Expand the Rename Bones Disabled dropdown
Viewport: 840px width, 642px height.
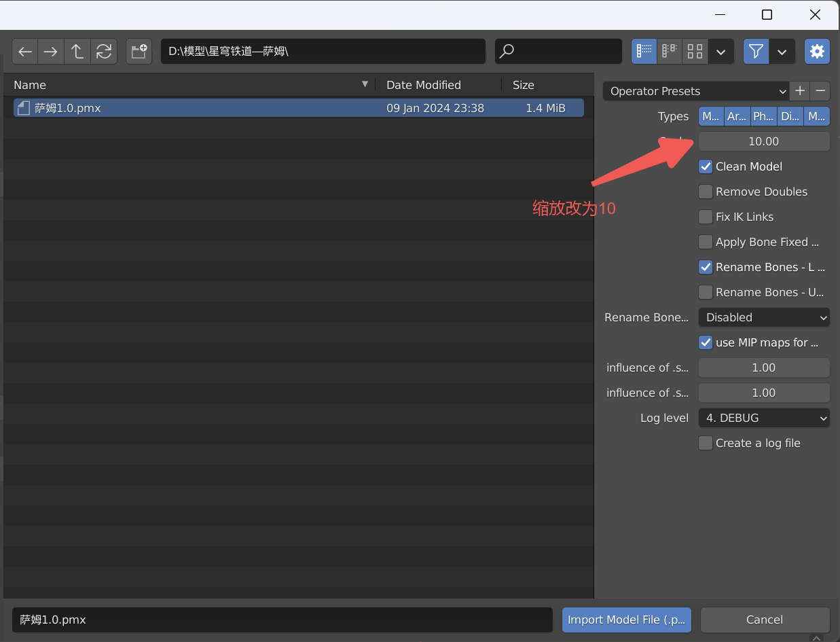click(x=764, y=317)
